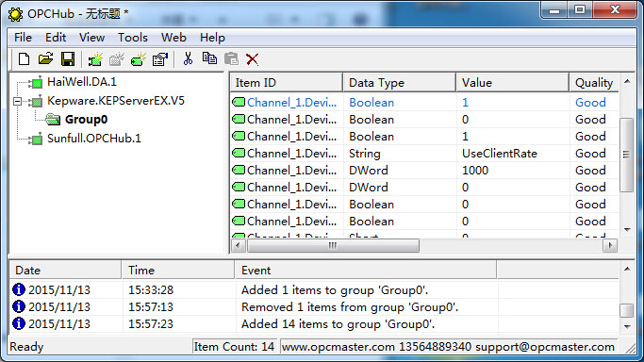Viewport: 644px width, 362px height.
Task: Select the HaiWell.DA.1 server node
Action: click(x=81, y=82)
